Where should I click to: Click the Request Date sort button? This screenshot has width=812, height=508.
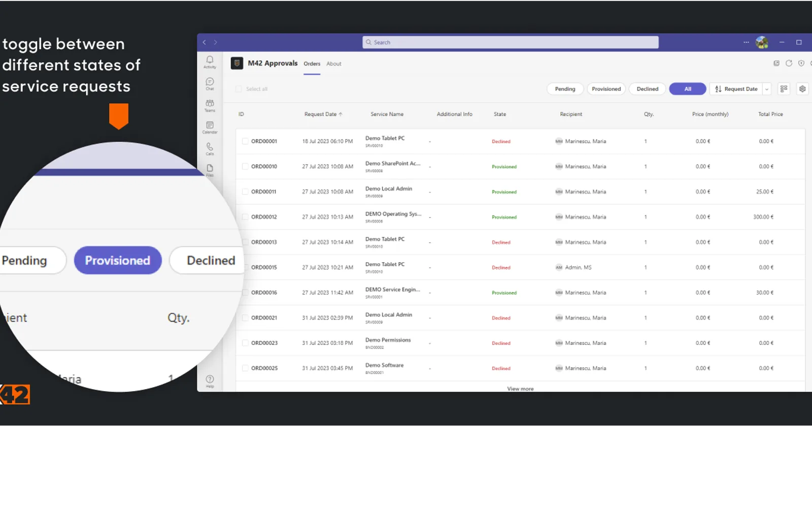(736, 89)
